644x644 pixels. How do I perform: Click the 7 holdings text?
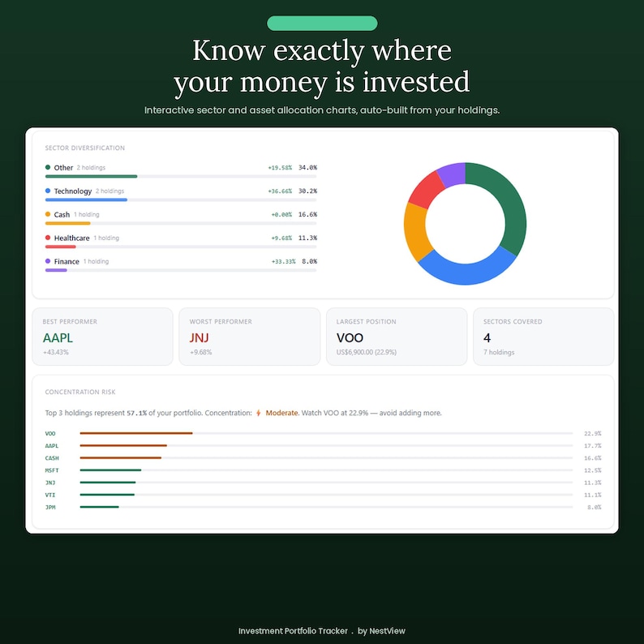(499, 352)
